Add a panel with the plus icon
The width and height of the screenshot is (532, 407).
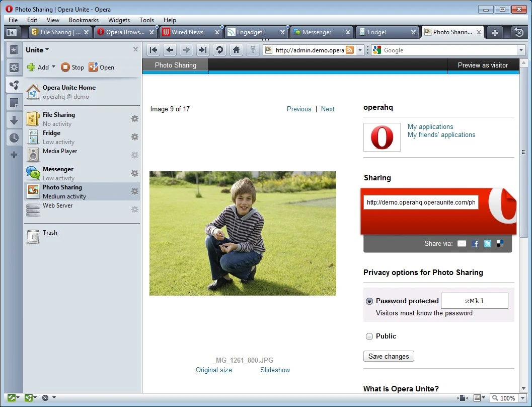(14, 155)
